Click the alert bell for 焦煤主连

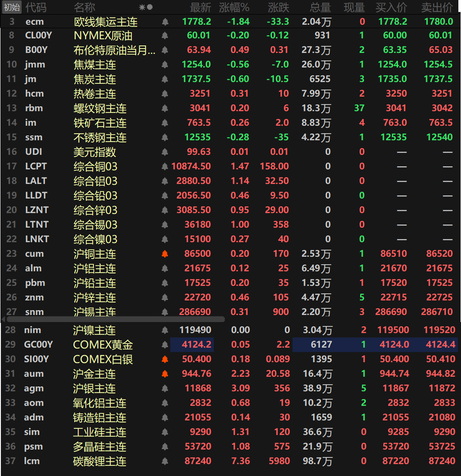(165, 64)
